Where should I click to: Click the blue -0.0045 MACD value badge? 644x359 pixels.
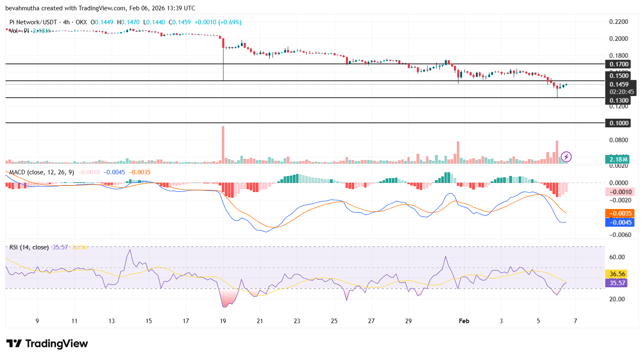tap(620, 222)
